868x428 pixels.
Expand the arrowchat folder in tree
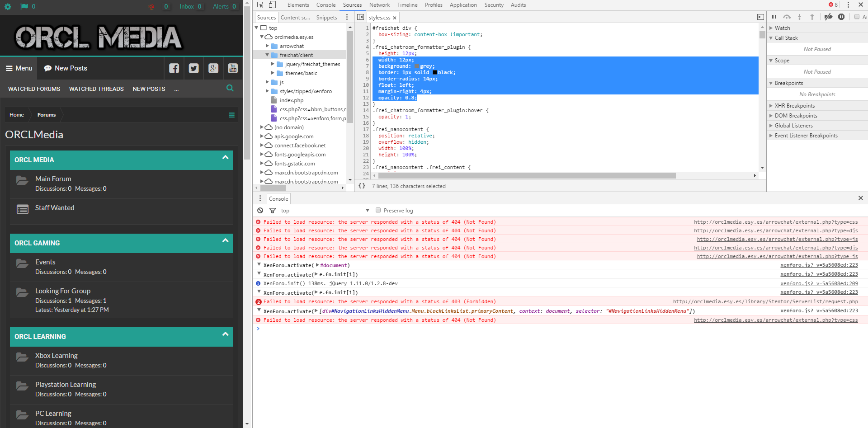pos(267,46)
